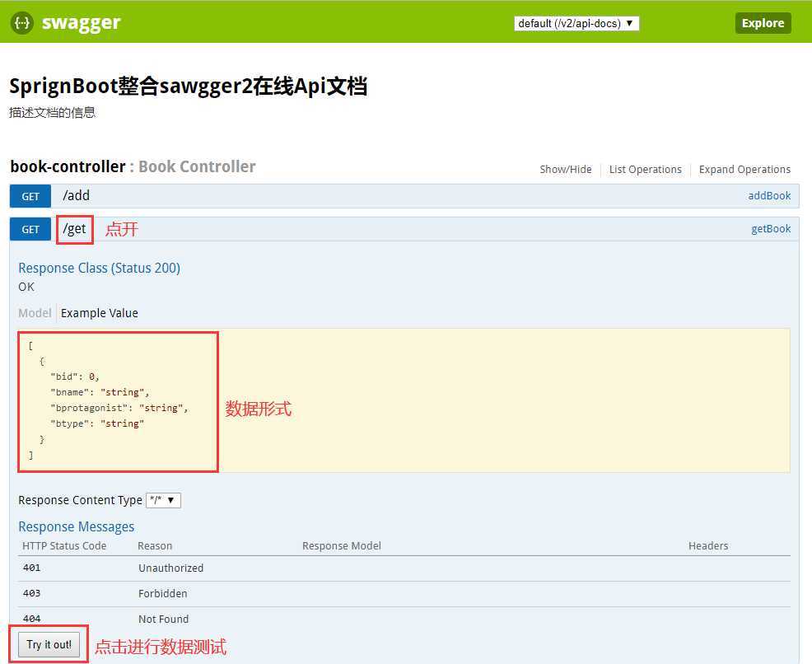Viewport: 812px width, 664px height.
Task: Click the 'Response Model' column header
Action: tap(342, 545)
